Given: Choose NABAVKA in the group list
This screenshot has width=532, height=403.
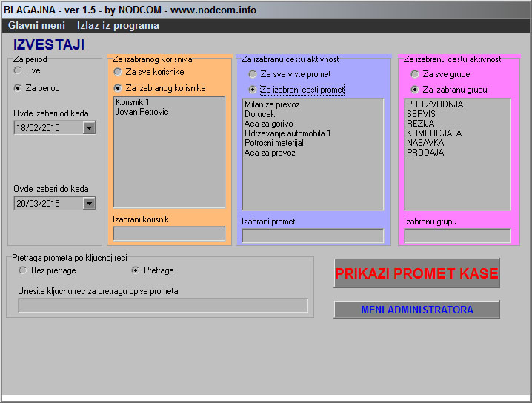Looking at the screenshot, I should pos(457,143).
